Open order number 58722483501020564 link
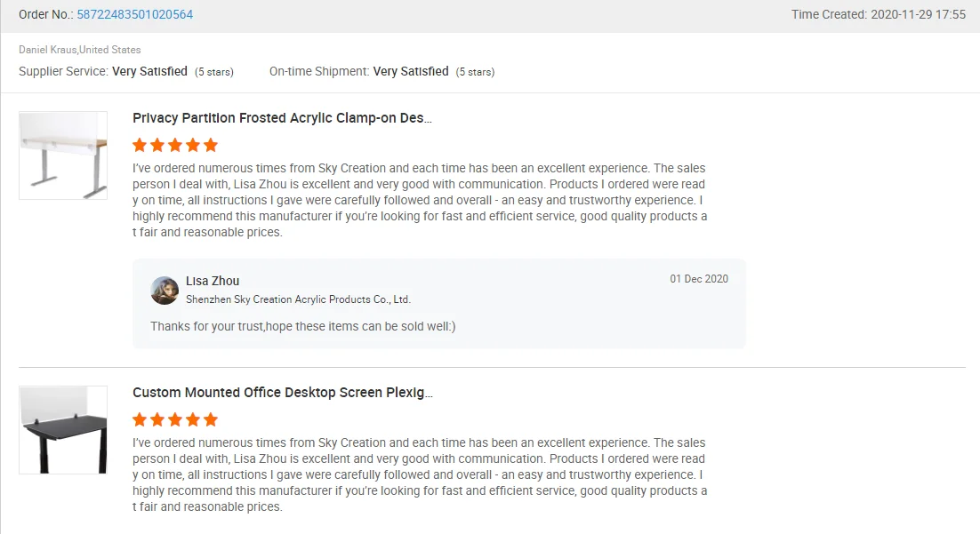This screenshot has width=980, height=534. (134, 14)
